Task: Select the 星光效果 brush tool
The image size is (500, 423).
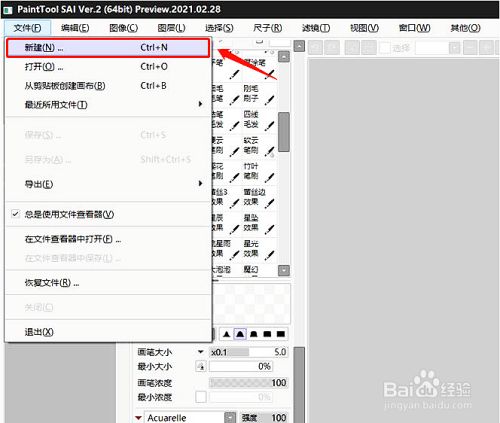Action: [x=259, y=249]
